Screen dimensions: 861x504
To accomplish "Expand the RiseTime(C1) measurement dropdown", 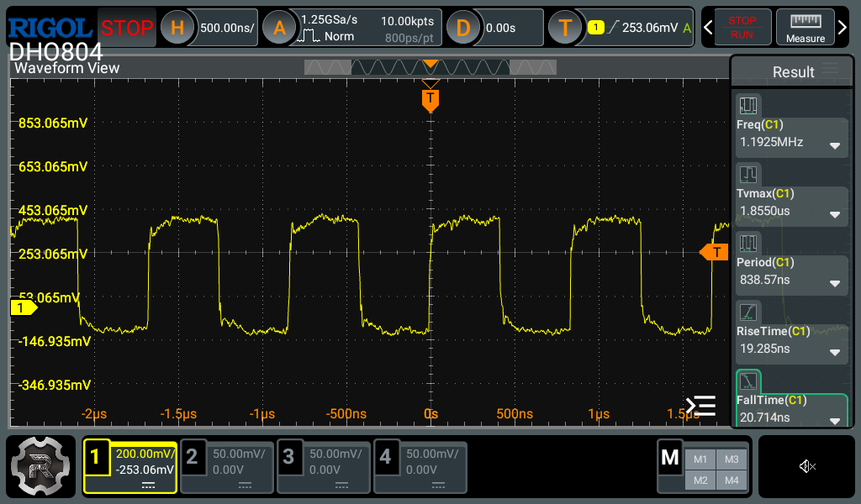I will (835, 351).
